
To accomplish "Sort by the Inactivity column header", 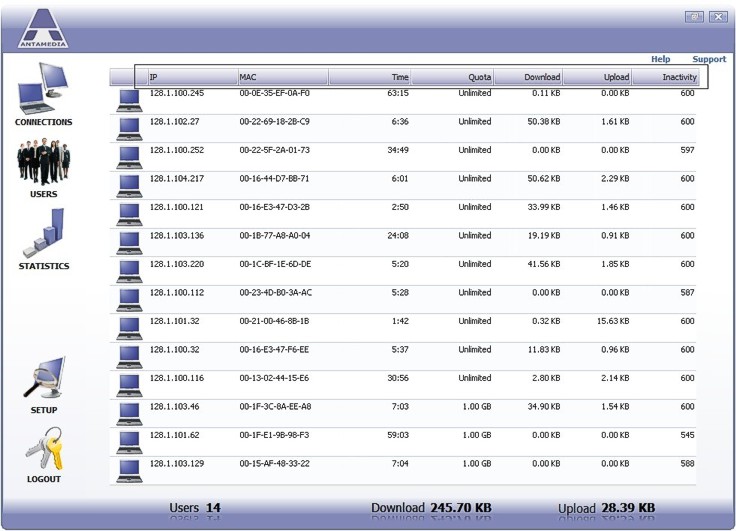I will tap(668, 77).
